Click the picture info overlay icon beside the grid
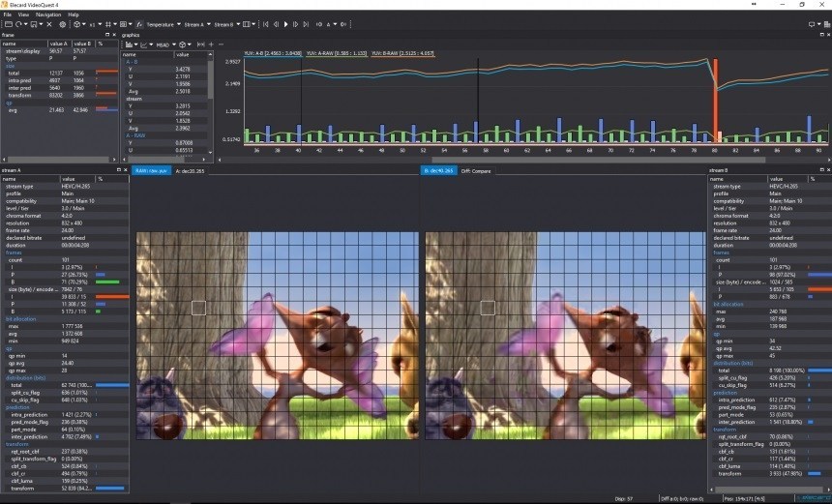This screenshot has height=504, width=832. tap(123, 24)
